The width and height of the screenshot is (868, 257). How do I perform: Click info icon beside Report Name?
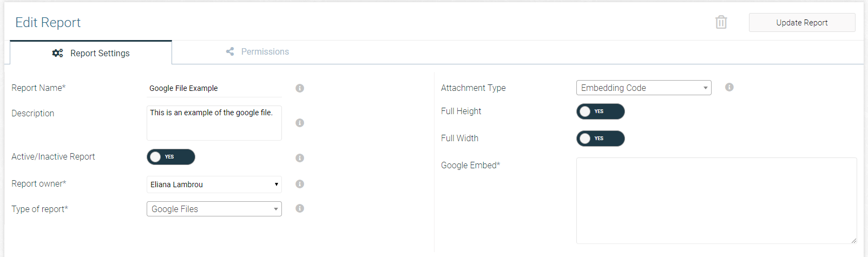(300, 88)
